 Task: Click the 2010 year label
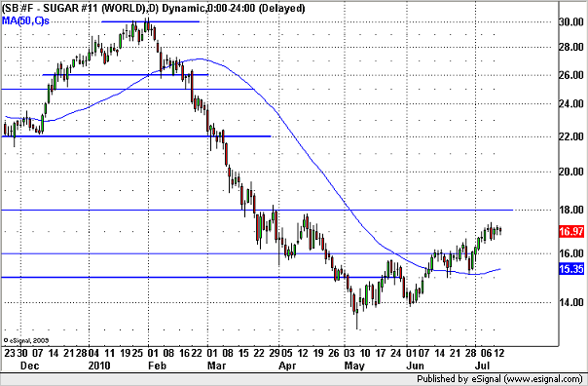click(99, 366)
